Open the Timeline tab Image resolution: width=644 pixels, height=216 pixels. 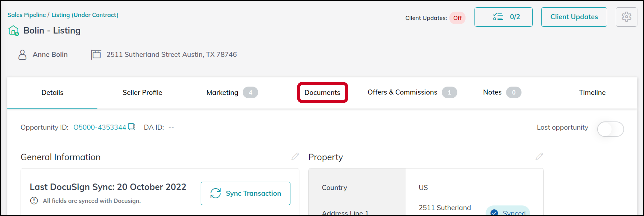pos(592,93)
